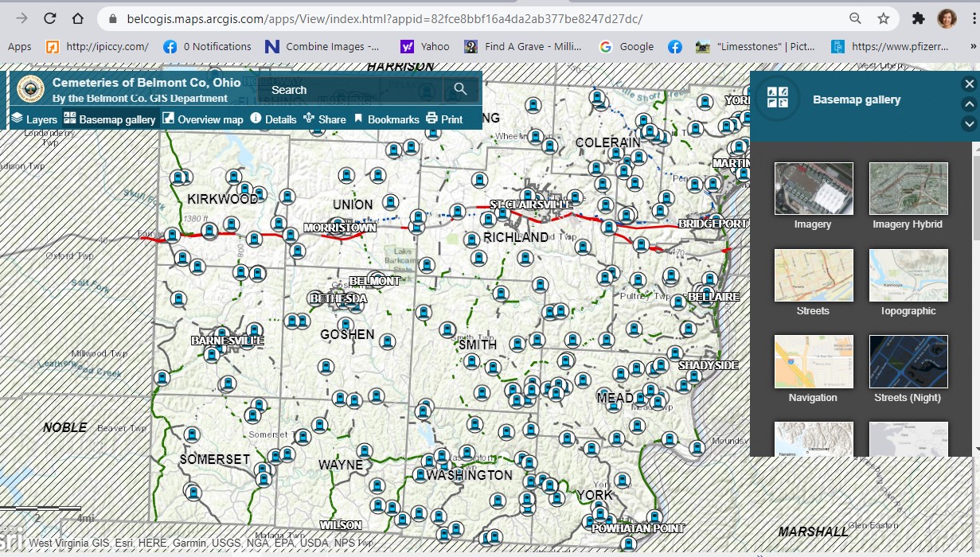Viewport: 980px width, 557px height.
Task: Bookmark this page with the star icon
Action: point(884,17)
